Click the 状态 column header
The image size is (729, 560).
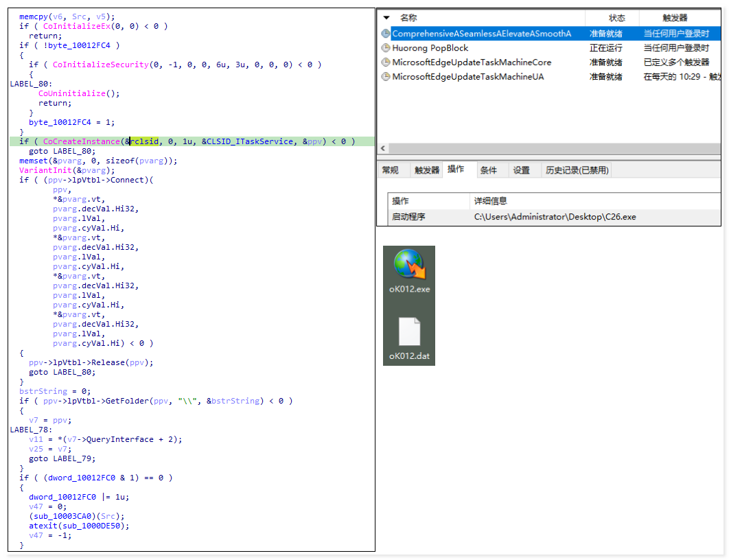tap(616, 18)
